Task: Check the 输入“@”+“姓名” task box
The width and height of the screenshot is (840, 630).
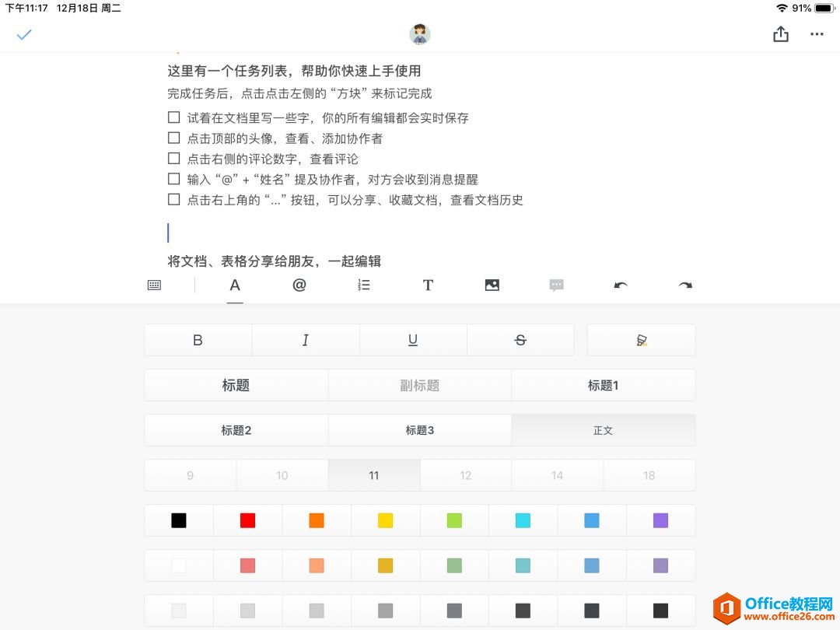Action: point(173,178)
